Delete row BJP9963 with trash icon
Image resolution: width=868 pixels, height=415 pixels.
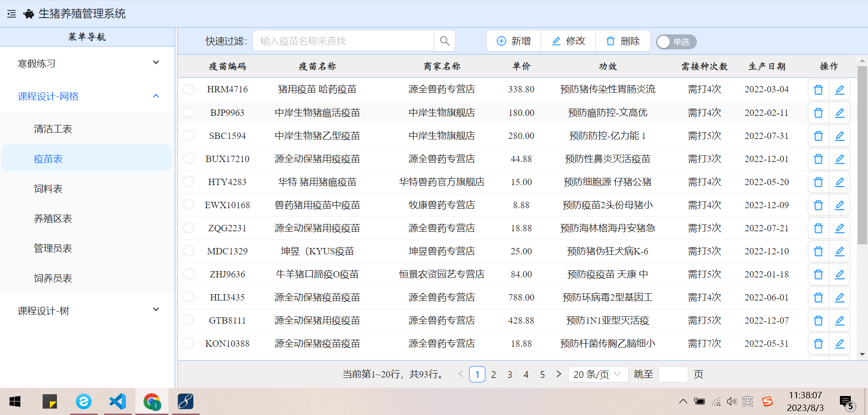pos(818,113)
